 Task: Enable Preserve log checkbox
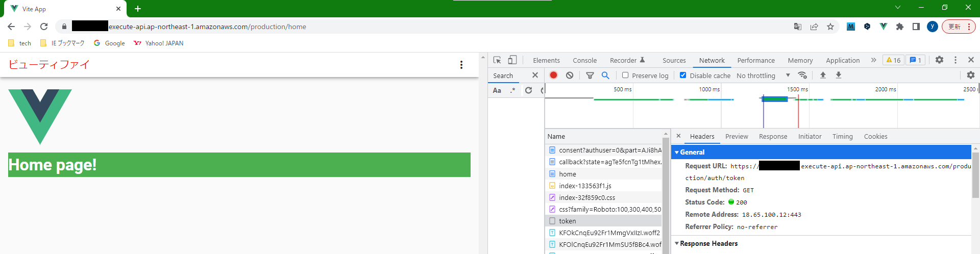[625, 75]
